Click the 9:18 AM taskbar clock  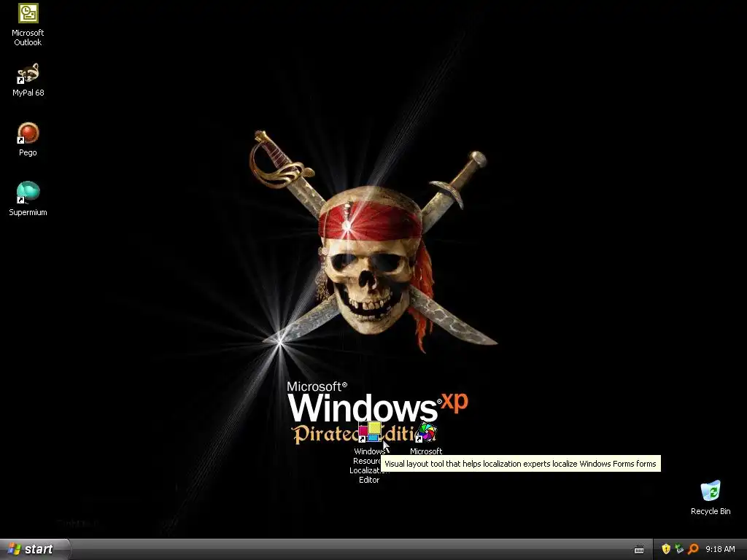[720, 549]
